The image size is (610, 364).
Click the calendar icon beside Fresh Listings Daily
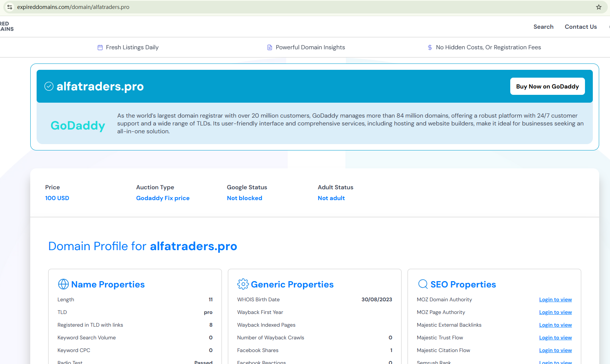(100, 47)
